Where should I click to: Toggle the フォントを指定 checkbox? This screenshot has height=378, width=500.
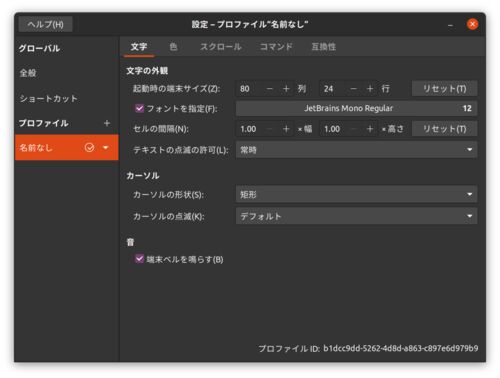click(139, 108)
